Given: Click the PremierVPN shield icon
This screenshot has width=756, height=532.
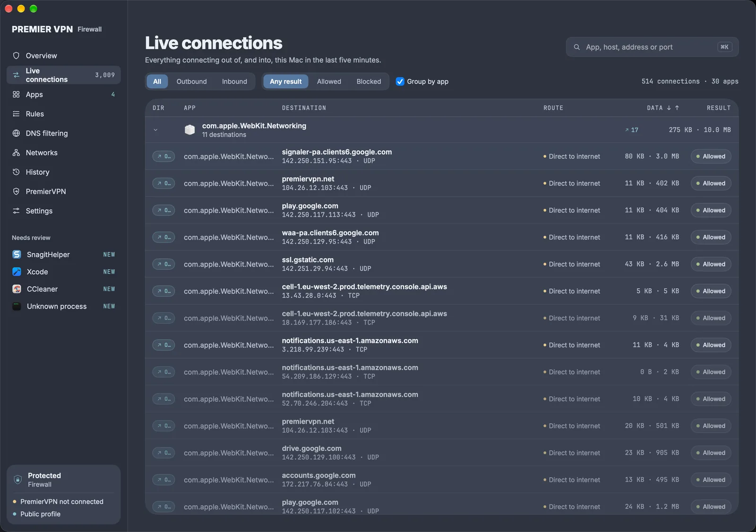Looking at the screenshot, I should 16,191.
